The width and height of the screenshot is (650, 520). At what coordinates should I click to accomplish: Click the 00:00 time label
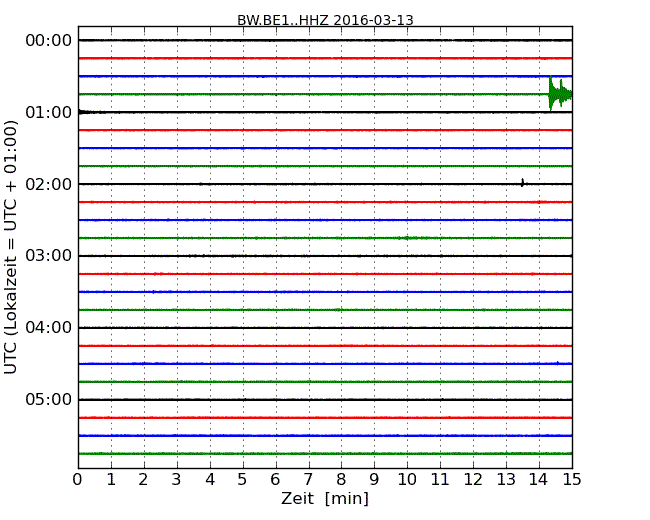[49, 41]
